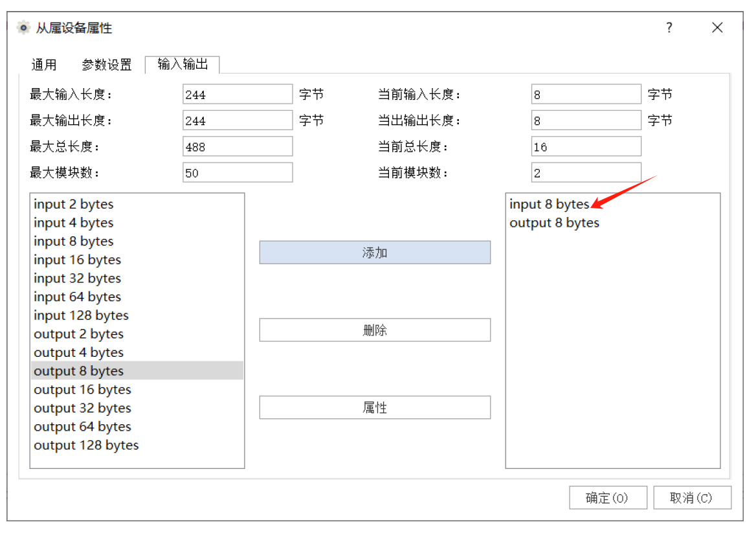The height and width of the screenshot is (533, 756).
Task: Select "input 32 bytes" module
Action: click(x=137, y=278)
